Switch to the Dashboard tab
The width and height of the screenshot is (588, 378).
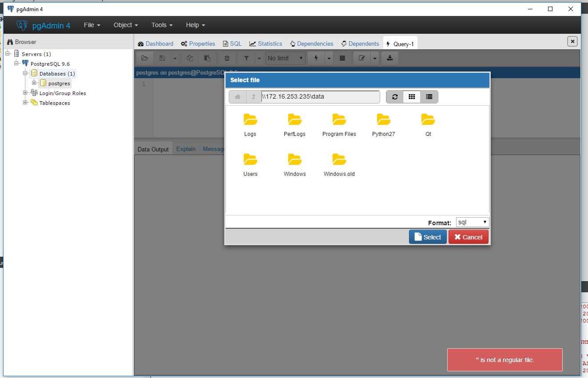pos(155,44)
